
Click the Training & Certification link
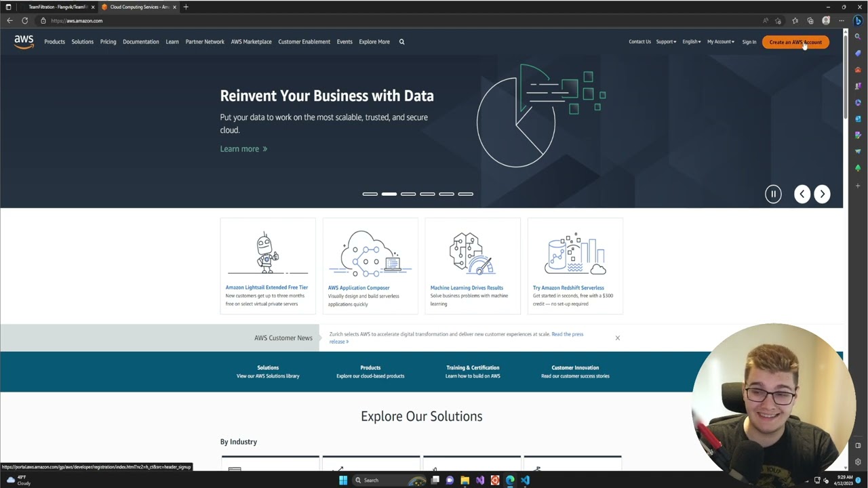coord(473,368)
